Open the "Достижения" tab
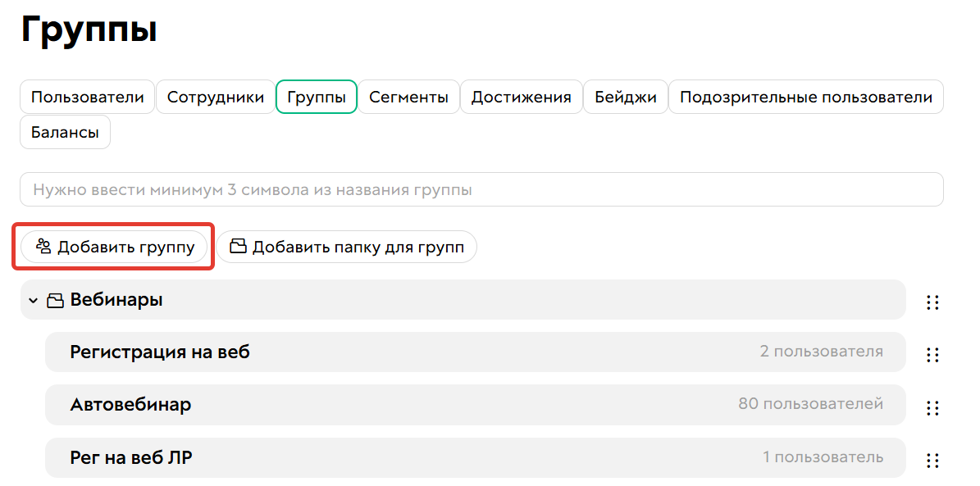 click(x=522, y=97)
